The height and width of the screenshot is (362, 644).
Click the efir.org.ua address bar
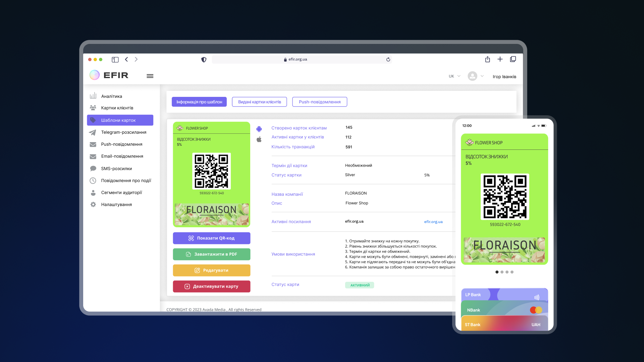tap(302, 59)
